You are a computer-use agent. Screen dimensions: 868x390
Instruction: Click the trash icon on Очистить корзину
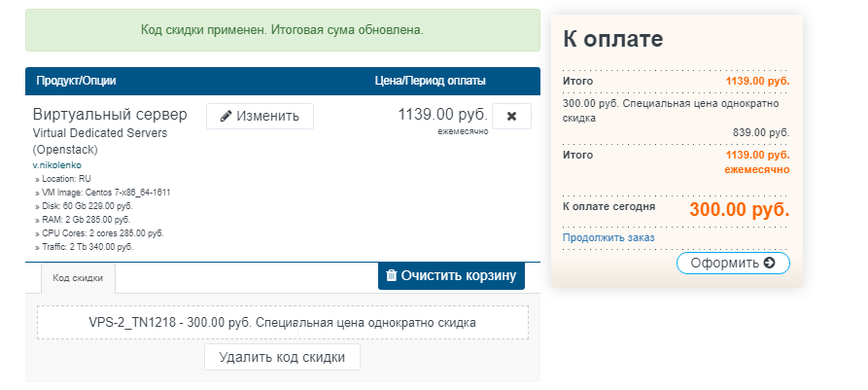click(391, 275)
